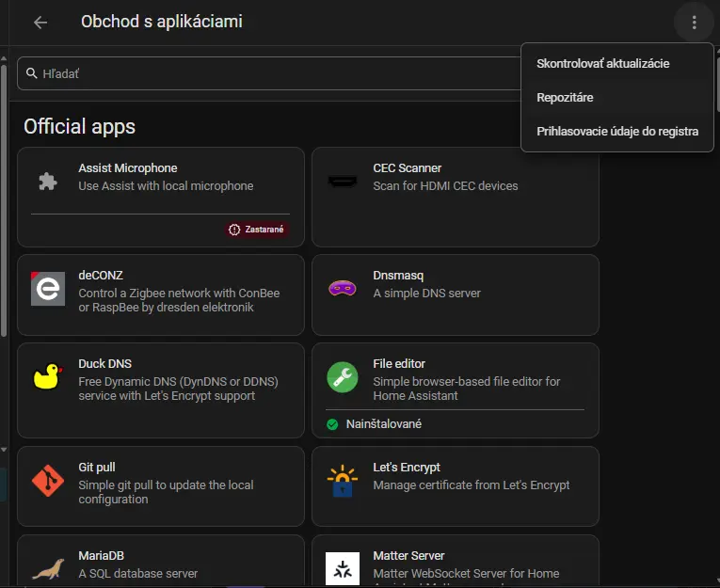Click the green Nainštalované check icon
The width and height of the screenshot is (720, 588).
tap(332, 424)
